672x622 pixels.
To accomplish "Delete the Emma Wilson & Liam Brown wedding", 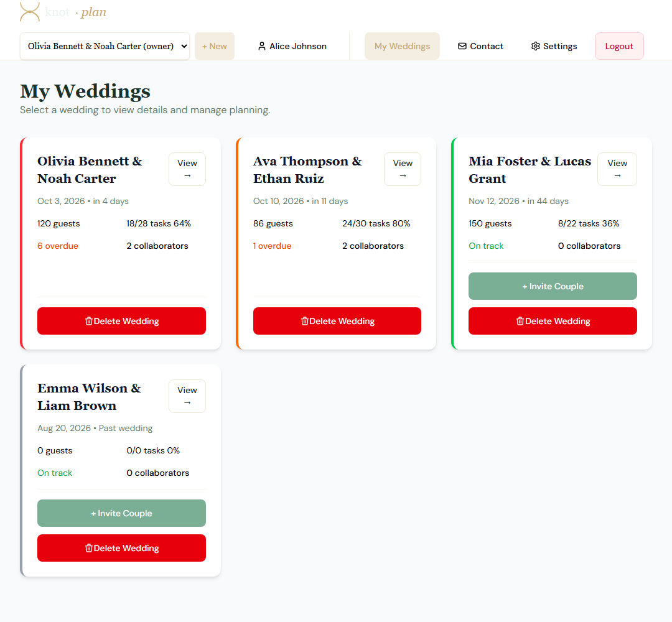I will click(x=122, y=548).
